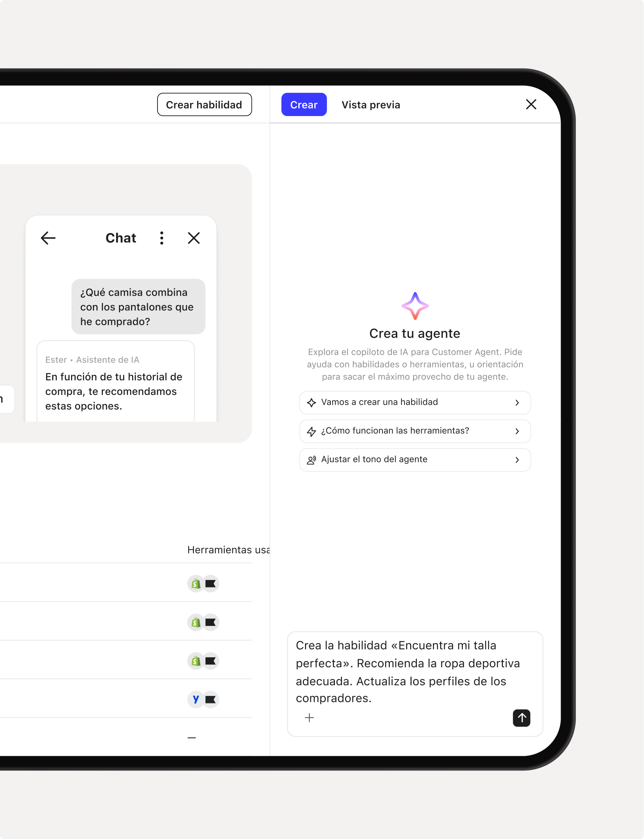The width and height of the screenshot is (644, 839).
Task: Switch to the Crear tab
Action: (304, 104)
